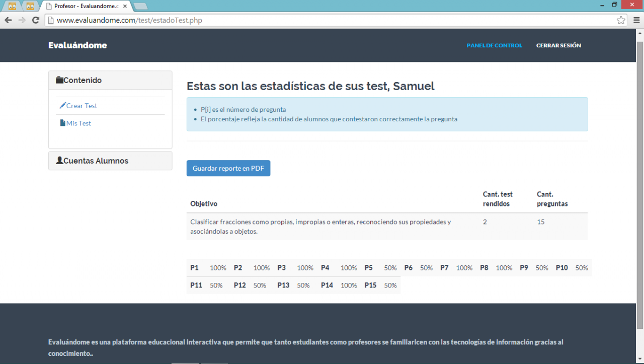Open the Crear Test link

coord(82,106)
